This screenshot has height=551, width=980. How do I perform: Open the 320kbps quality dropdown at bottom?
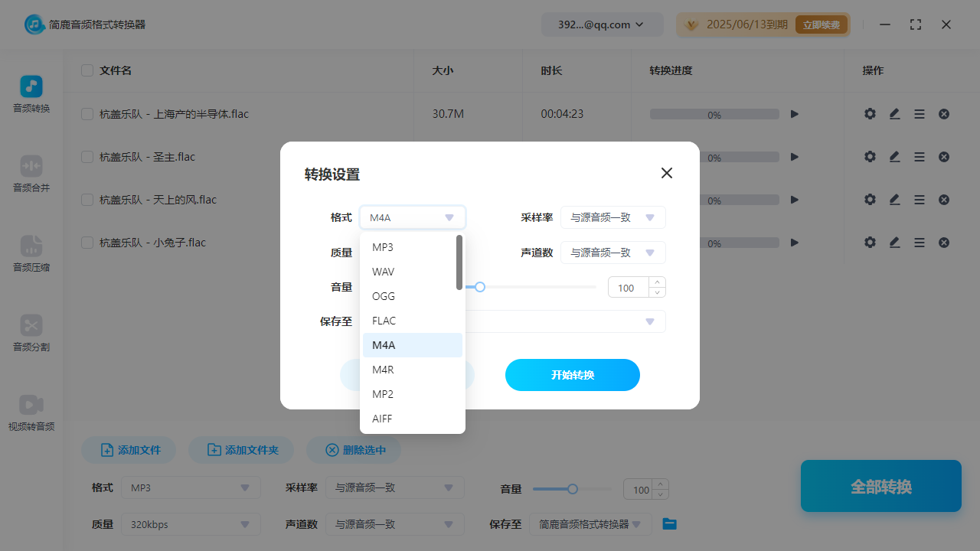[x=190, y=523]
